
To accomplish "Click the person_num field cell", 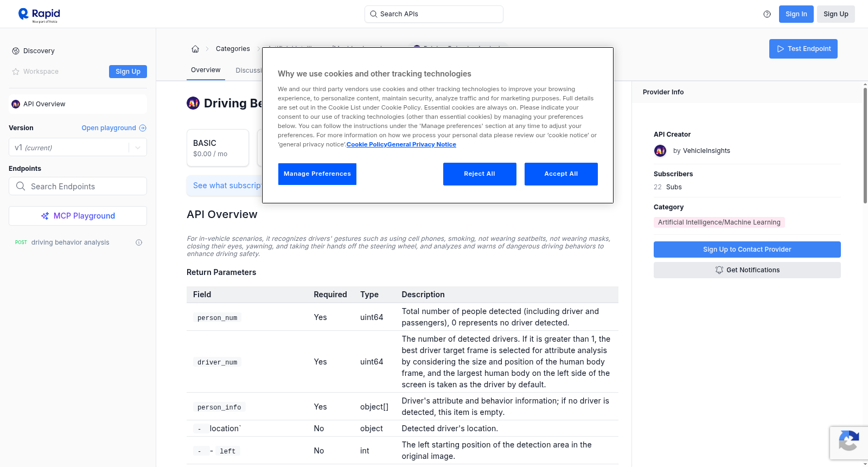I will pos(218,318).
